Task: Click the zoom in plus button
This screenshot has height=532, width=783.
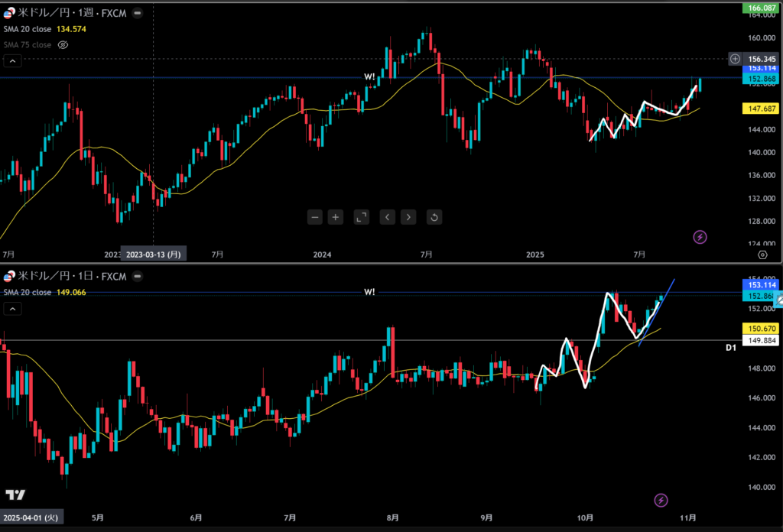Action: [335, 217]
